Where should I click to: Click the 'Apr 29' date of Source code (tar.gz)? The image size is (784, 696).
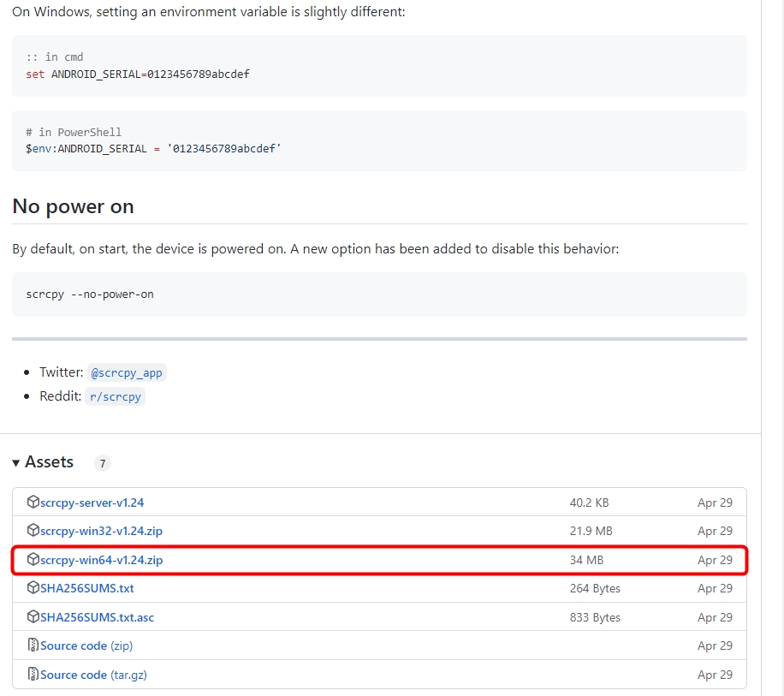pos(715,675)
